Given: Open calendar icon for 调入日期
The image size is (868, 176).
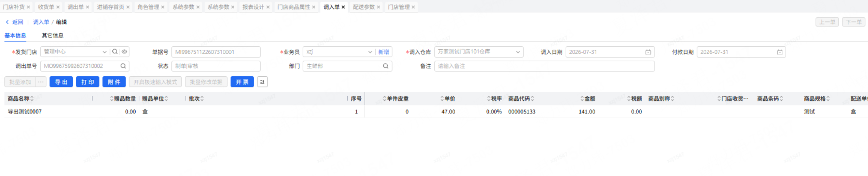Looking at the screenshot, I should [648, 52].
